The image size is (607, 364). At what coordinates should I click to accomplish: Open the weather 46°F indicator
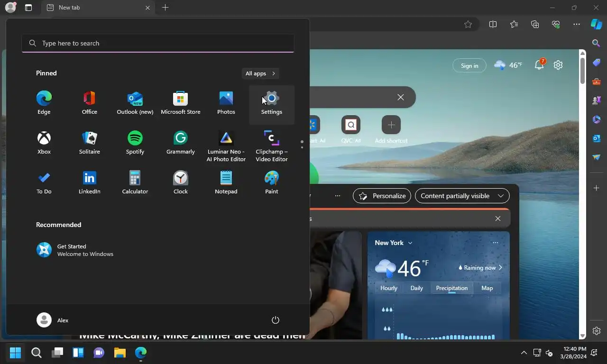[x=508, y=65]
